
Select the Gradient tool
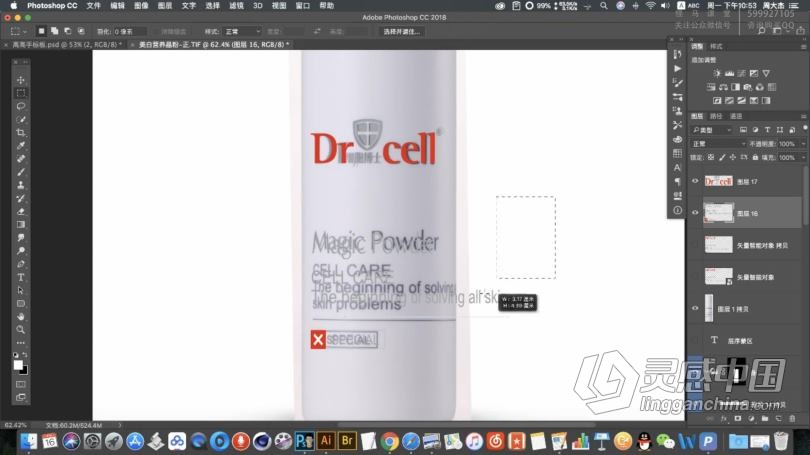(x=21, y=225)
